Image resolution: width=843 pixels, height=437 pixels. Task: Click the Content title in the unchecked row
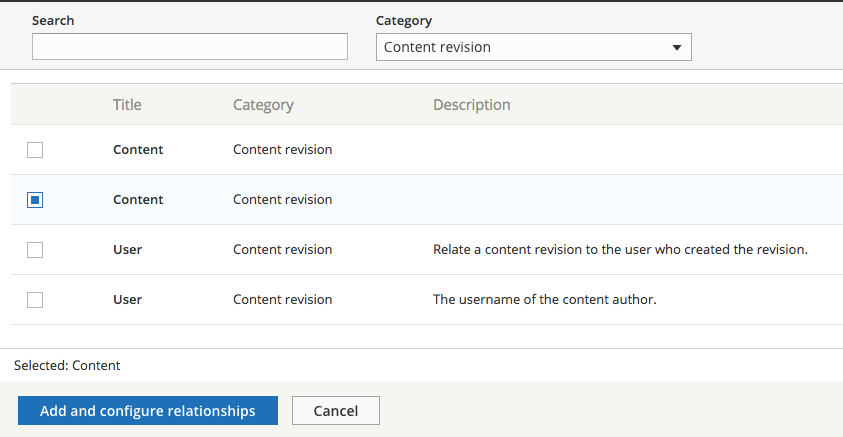138,150
